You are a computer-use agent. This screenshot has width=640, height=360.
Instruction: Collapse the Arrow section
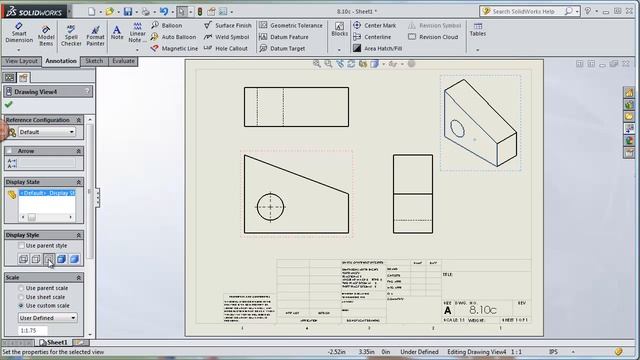pos(78,151)
